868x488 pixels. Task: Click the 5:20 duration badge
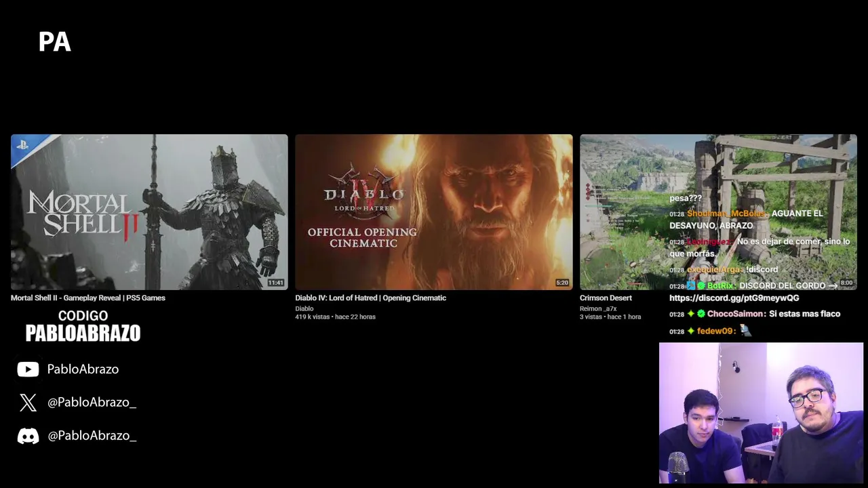(x=562, y=283)
